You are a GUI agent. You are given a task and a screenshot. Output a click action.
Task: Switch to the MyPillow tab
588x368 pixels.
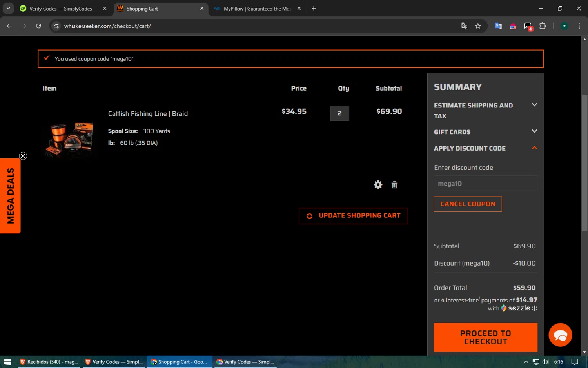coord(258,9)
